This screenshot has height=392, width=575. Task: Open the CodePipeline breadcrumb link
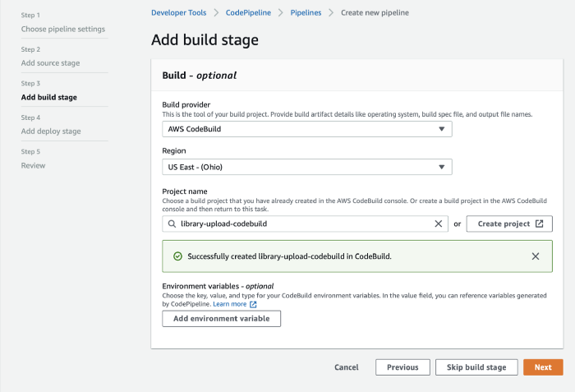pos(248,12)
